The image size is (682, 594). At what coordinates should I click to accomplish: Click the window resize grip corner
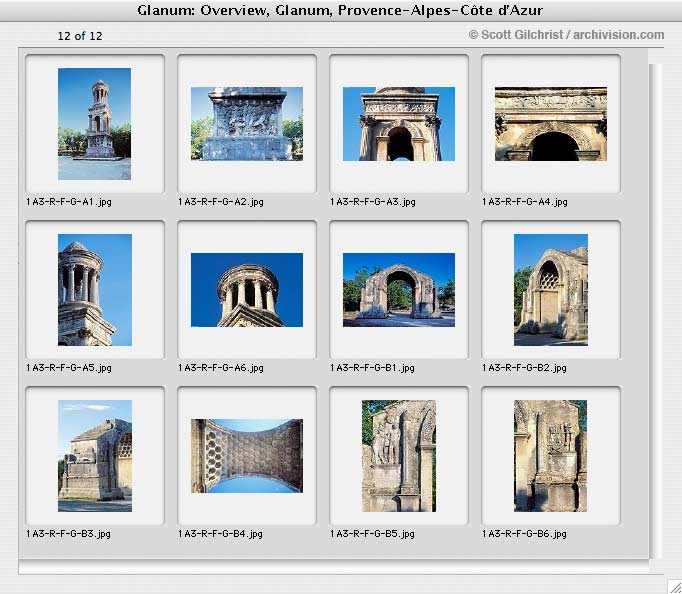[x=674, y=587]
